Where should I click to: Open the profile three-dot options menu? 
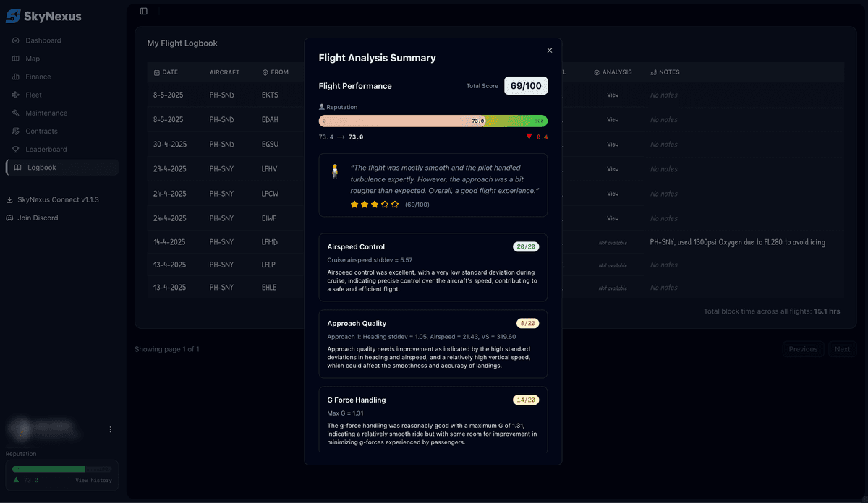click(110, 429)
